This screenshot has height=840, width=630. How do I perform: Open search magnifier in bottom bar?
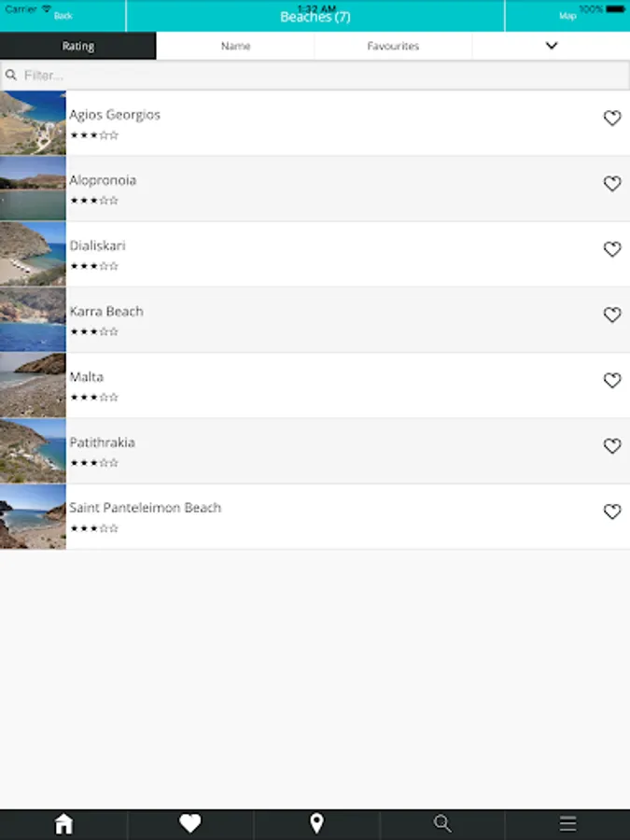(442, 823)
